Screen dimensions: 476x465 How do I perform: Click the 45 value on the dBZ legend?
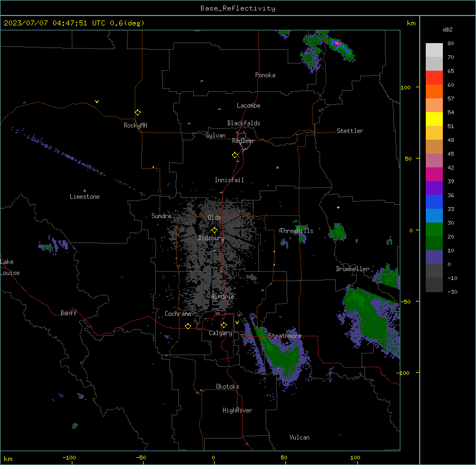(451, 154)
